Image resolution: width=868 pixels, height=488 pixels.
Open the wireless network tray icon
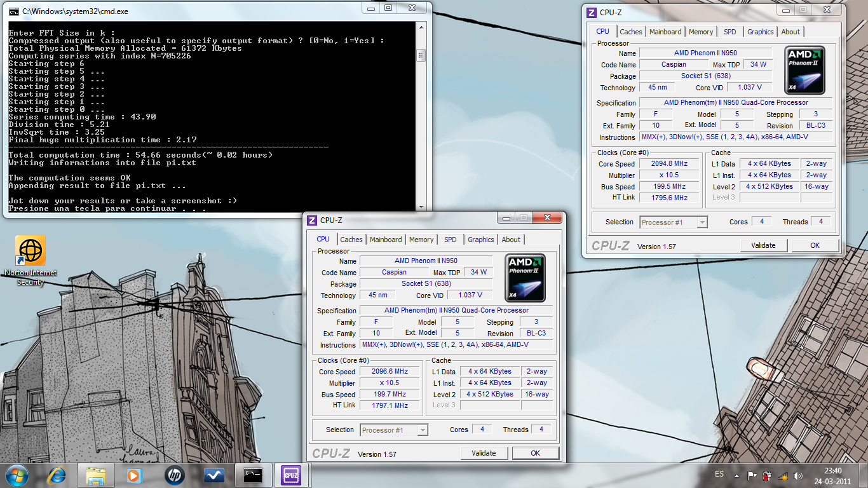[783, 475]
